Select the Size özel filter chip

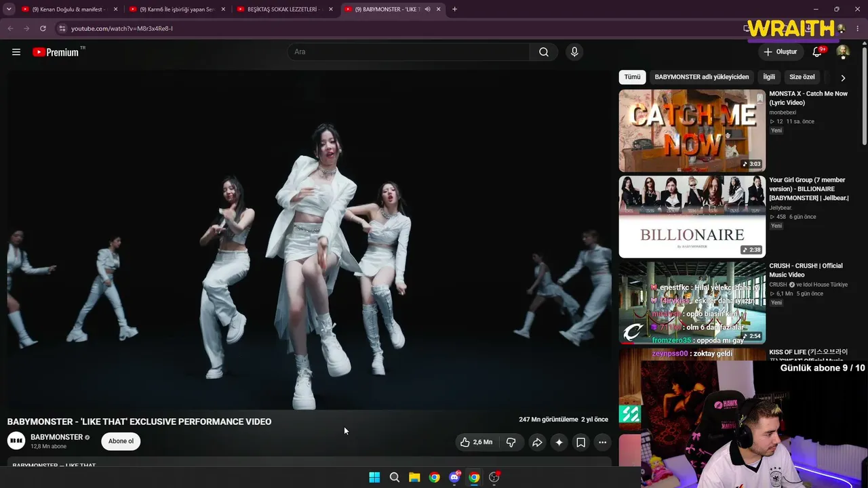pos(802,77)
